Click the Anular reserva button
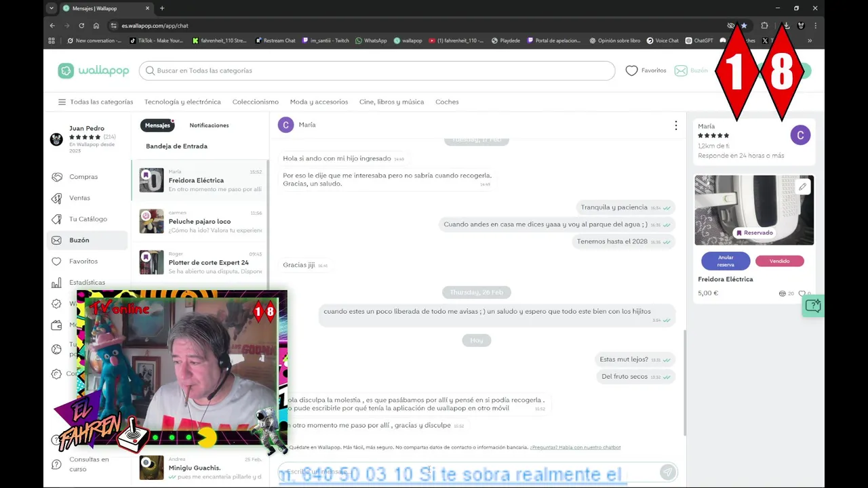Viewport: 868px width, 488px height. coord(726,261)
